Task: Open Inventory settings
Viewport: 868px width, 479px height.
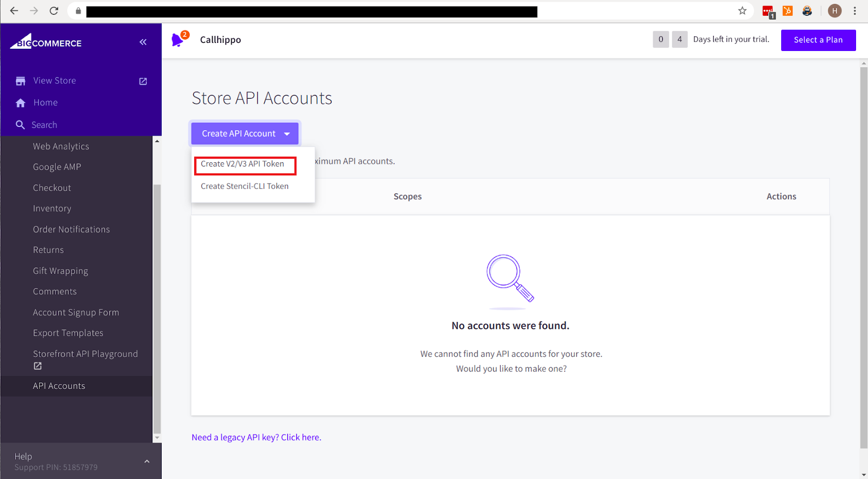Action: (52, 208)
